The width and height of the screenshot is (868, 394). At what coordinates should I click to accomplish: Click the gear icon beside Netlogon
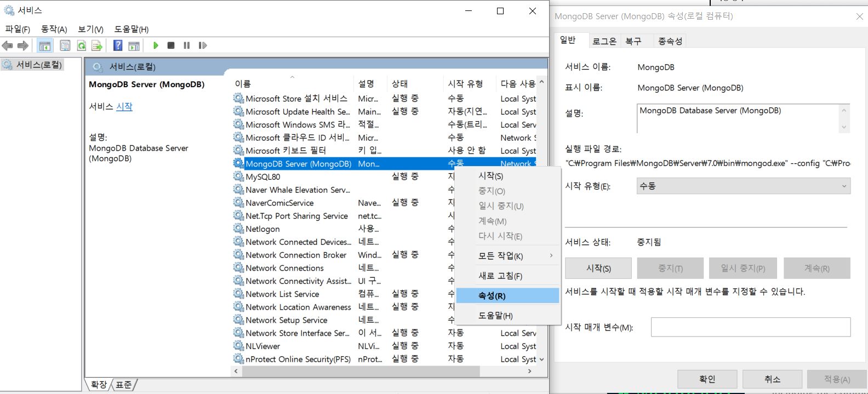click(x=238, y=229)
